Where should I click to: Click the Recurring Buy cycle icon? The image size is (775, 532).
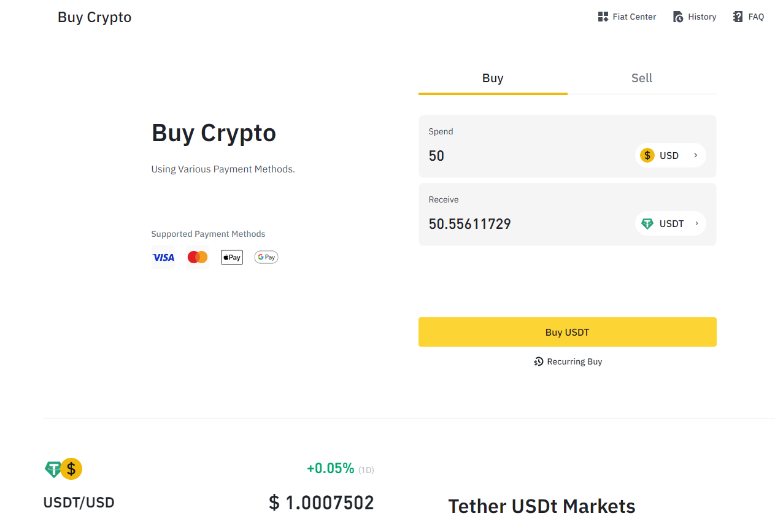(x=539, y=362)
